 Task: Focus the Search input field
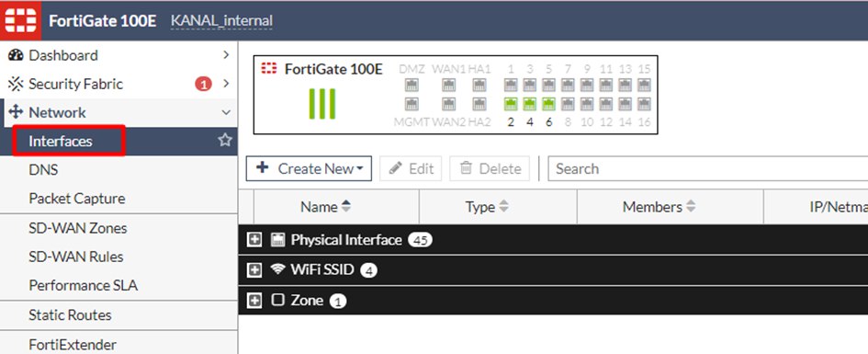point(708,168)
